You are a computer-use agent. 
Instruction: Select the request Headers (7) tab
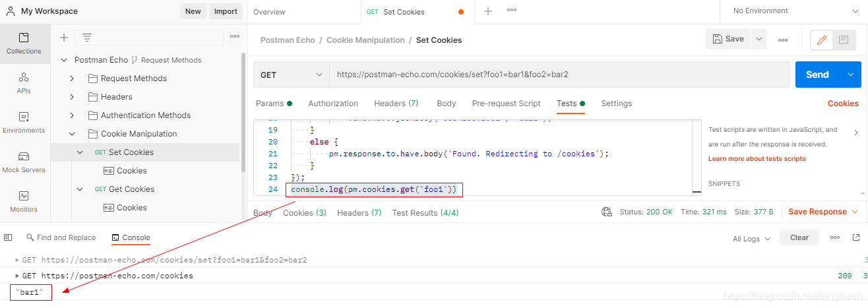pyautogui.click(x=396, y=104)
